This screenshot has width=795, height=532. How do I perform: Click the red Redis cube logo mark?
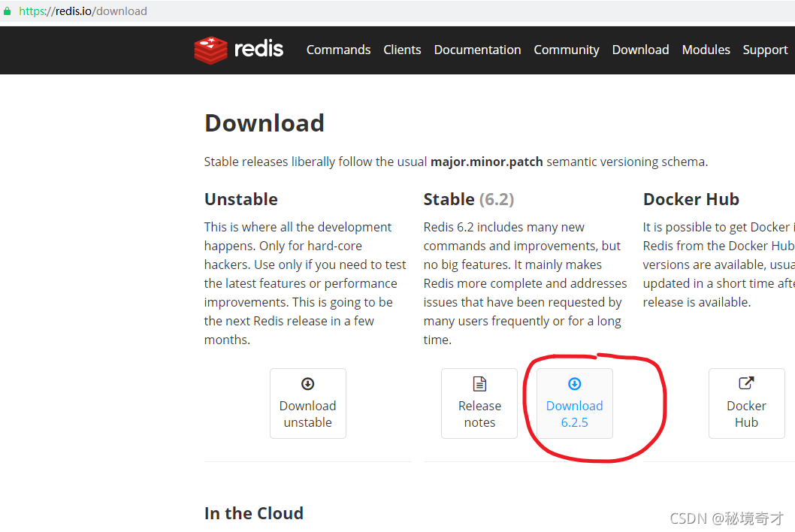(211, 50)
